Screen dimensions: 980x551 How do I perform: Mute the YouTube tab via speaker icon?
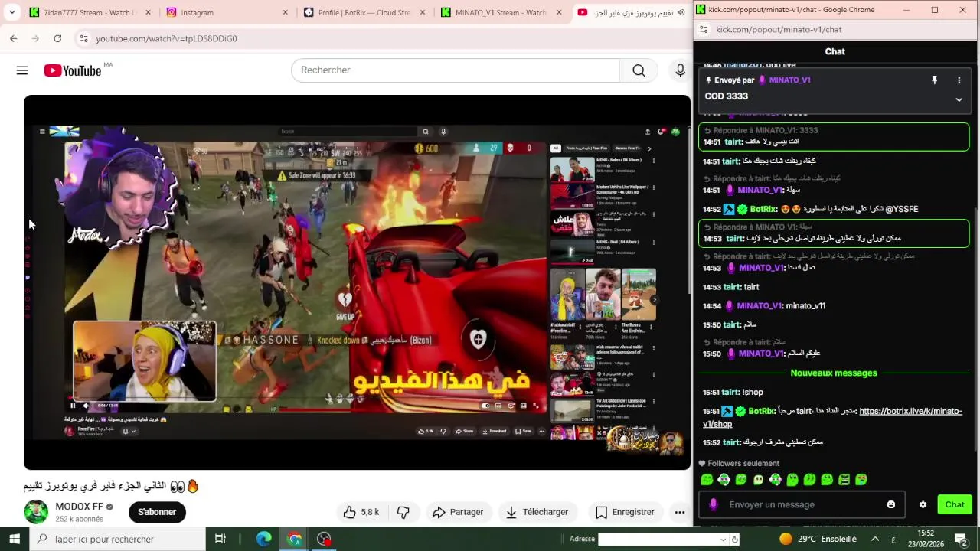pyautogui.click(x=681, y=12)
